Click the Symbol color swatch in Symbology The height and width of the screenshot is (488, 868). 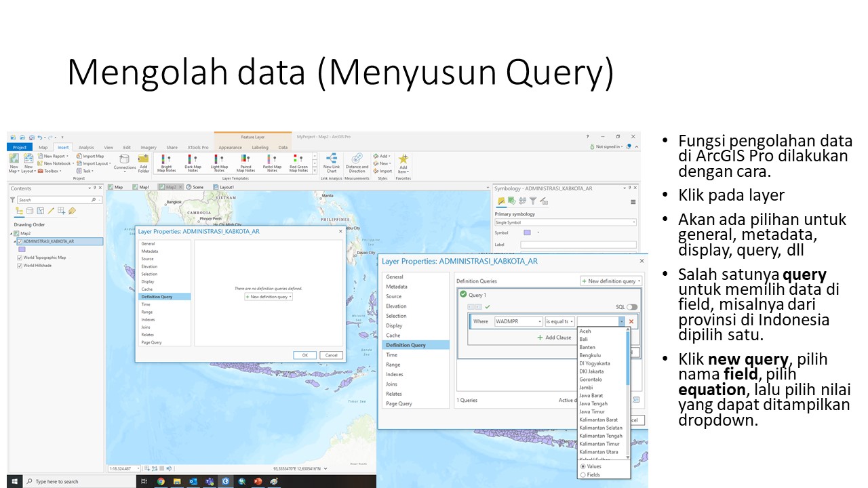527,232
